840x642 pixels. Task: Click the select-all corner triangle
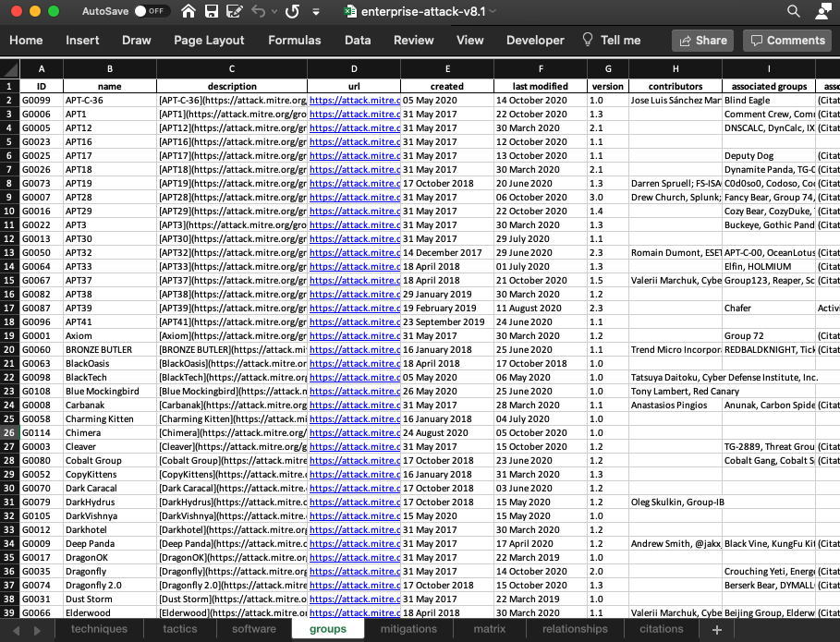[10, 69]
